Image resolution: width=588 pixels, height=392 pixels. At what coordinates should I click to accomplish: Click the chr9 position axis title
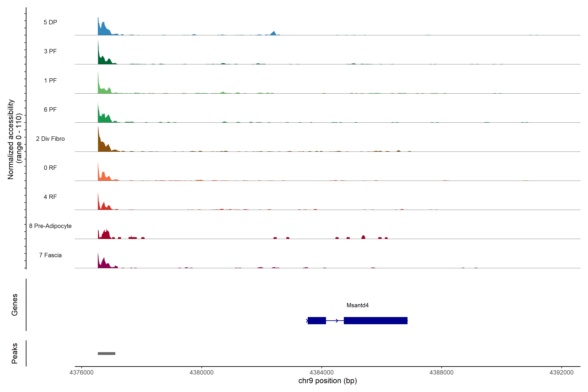[327, 381]
